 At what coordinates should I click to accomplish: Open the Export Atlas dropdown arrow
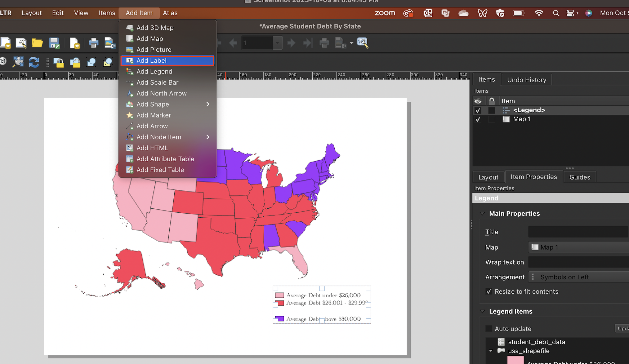click(x=351, y=43)
